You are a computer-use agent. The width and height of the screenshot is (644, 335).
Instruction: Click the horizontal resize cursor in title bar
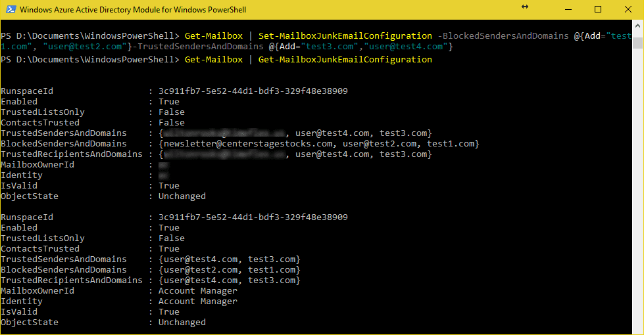[x=525, y=7]
